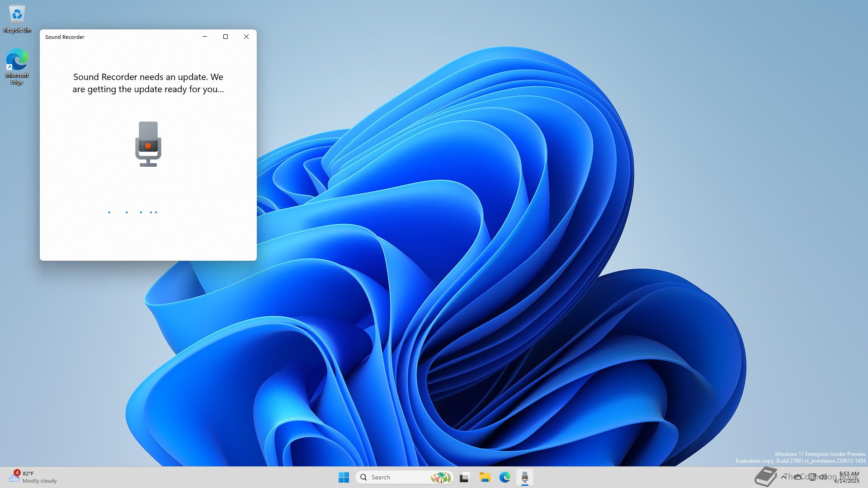Open the Windows Start menu
This screenshot has height=488, width=868.
click(344, 477)
